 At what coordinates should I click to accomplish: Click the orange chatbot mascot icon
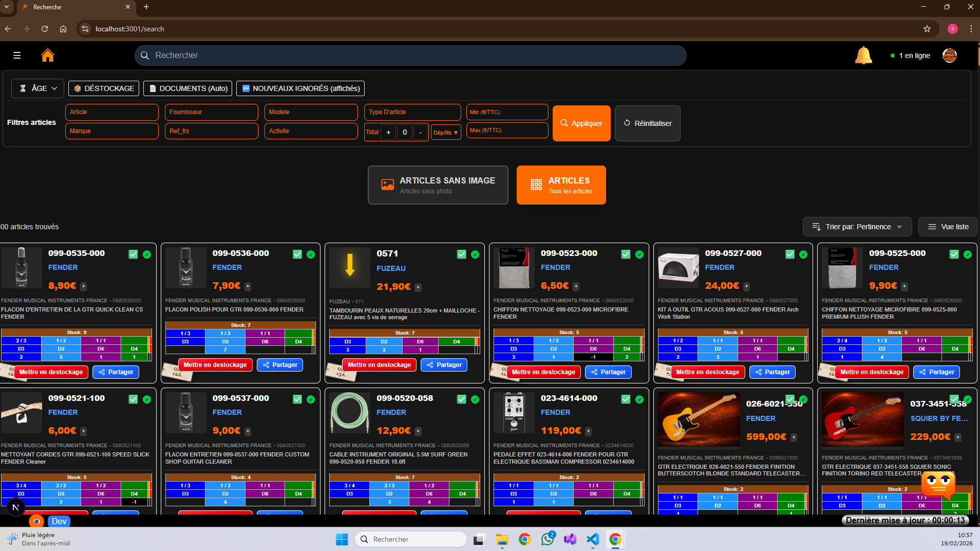pyautogui.click(x=938, y=484)
